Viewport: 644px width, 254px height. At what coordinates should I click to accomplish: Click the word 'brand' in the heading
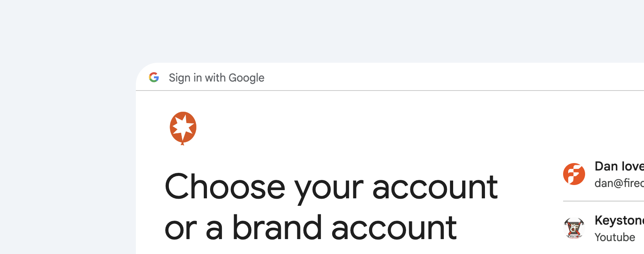point(277,227)
